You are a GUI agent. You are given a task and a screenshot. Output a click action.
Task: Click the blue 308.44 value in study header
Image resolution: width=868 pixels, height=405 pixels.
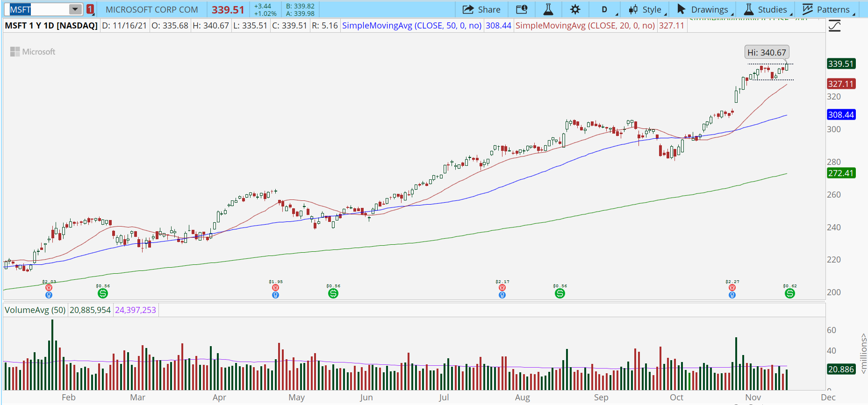tap(498, 26)
